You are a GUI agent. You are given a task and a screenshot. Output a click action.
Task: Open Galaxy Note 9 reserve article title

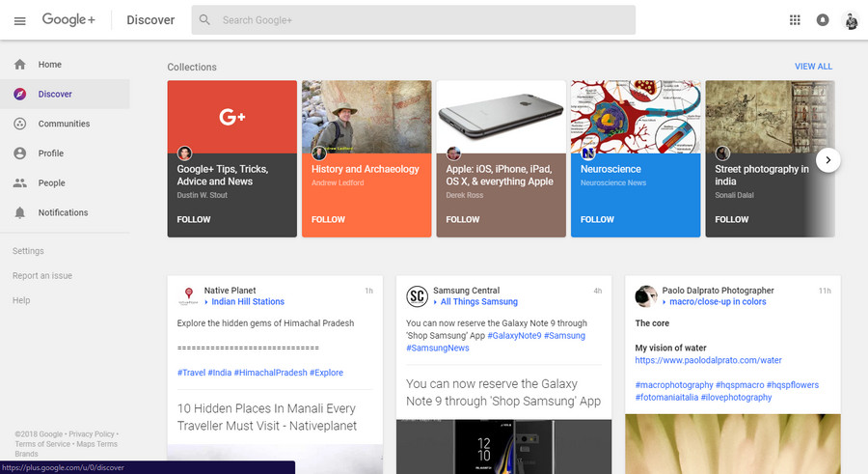point(503,392)
